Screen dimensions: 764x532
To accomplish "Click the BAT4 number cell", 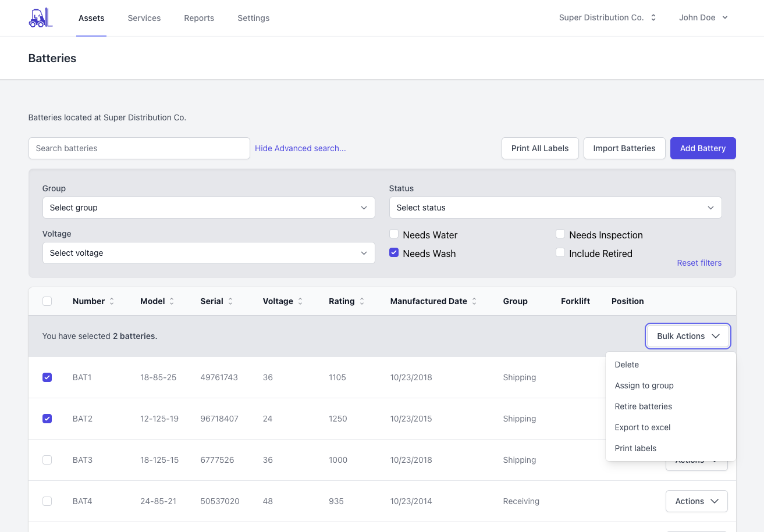I will [83, 501].
